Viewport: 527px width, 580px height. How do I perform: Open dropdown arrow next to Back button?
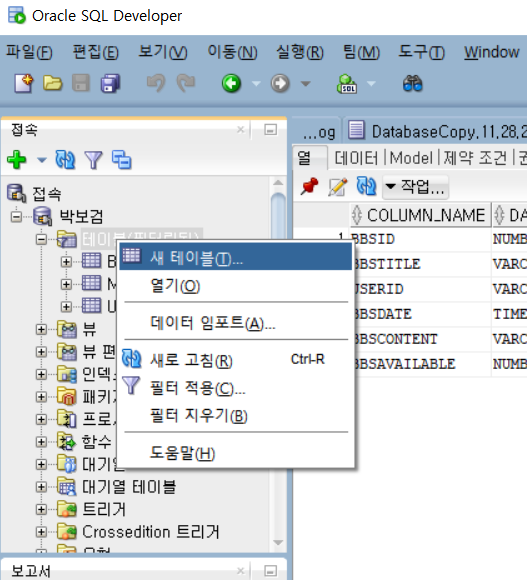256,84
